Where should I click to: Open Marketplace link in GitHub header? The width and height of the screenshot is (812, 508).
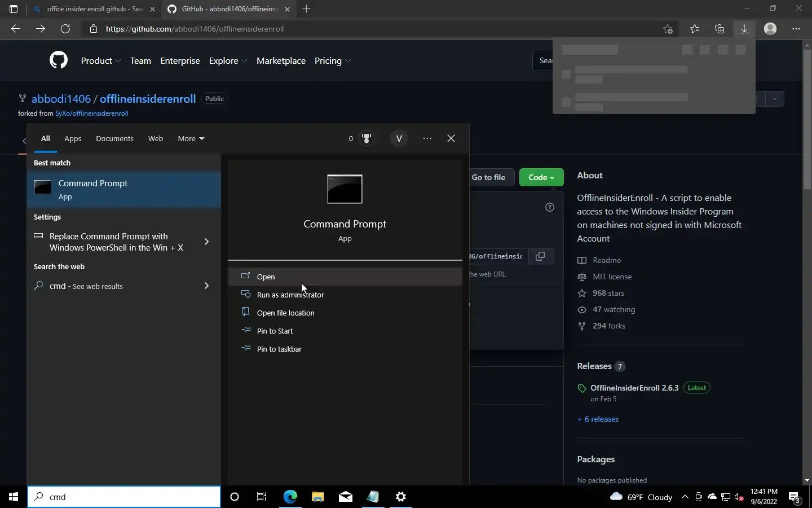pos(281,61)
